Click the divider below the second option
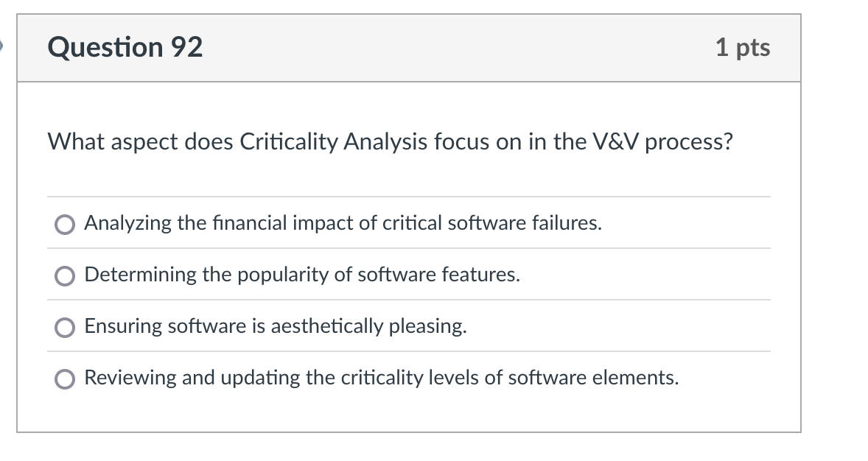The image size is (868, 461). (410, 300)
